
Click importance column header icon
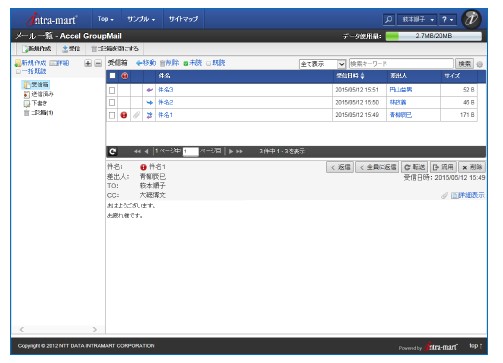pyautogui.click(x=125, y=76)
